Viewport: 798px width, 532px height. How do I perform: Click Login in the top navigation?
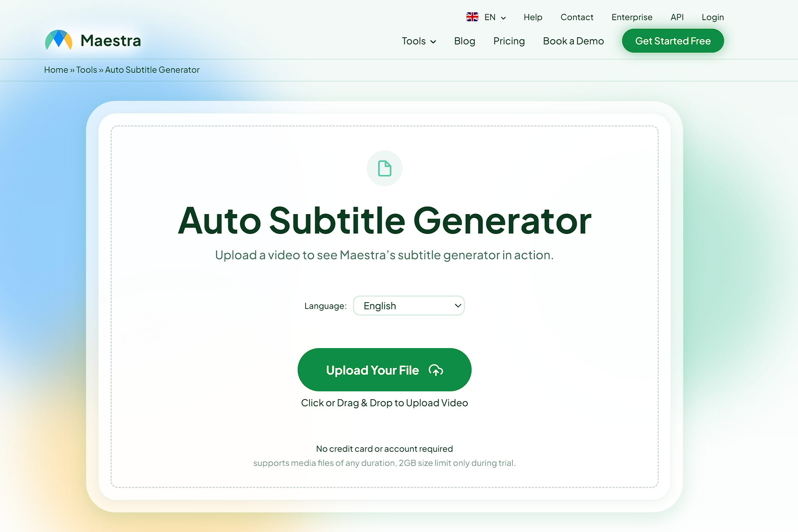point(712,17)
